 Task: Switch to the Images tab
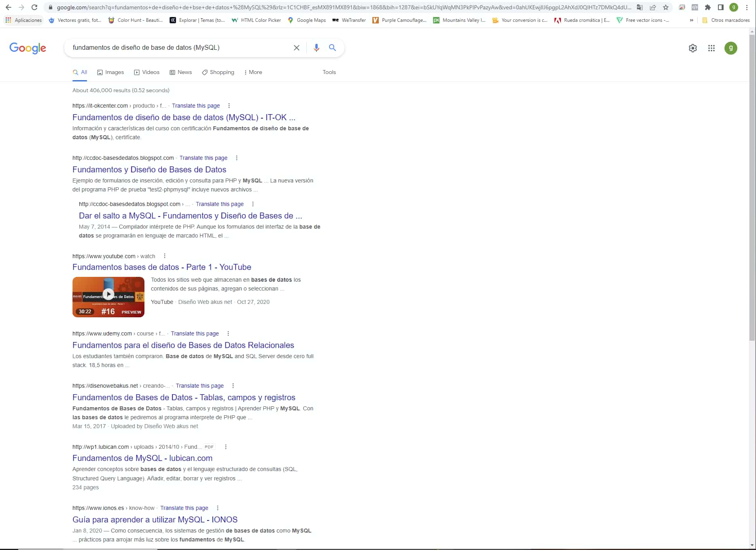tap(110, 72)
